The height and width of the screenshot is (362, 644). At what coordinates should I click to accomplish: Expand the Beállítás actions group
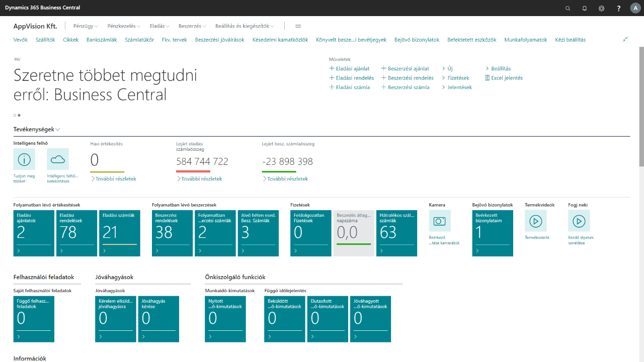[498, 68]
